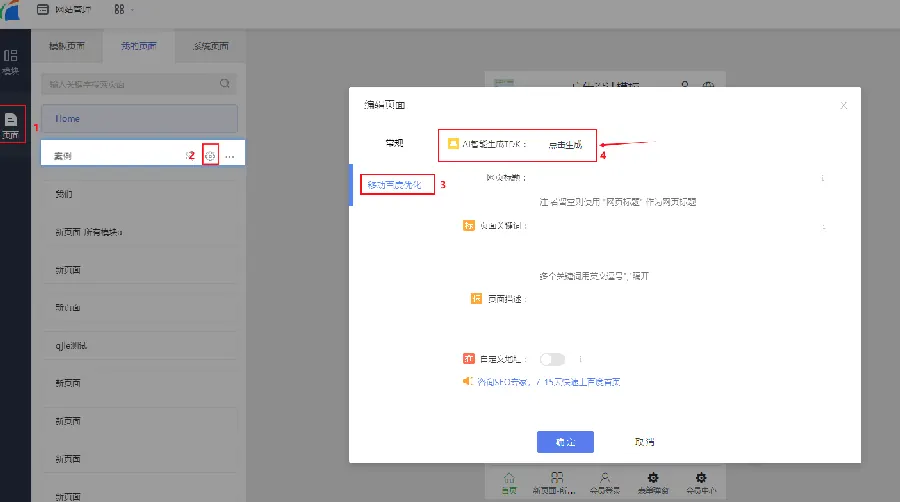Toggle the custom address switch on
The height and width of the screenshot is (502, 900).
[552, 359]
